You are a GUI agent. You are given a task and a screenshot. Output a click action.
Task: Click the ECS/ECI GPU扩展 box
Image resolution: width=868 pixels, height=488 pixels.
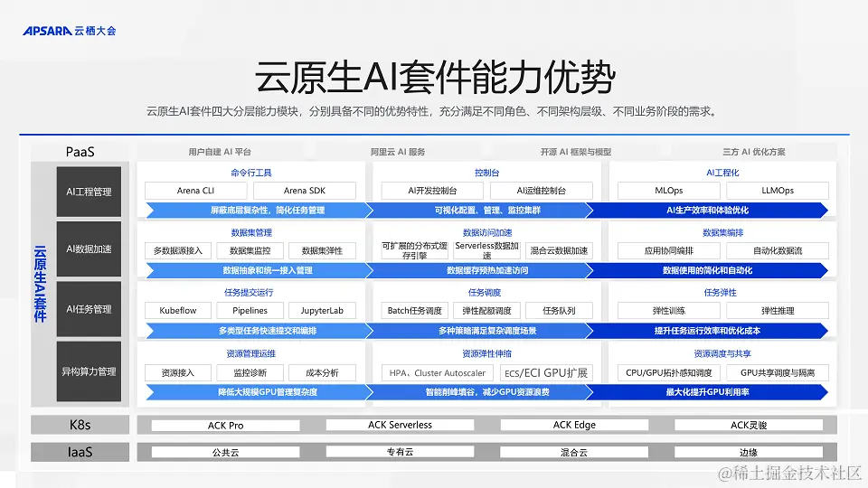(546, 373)
